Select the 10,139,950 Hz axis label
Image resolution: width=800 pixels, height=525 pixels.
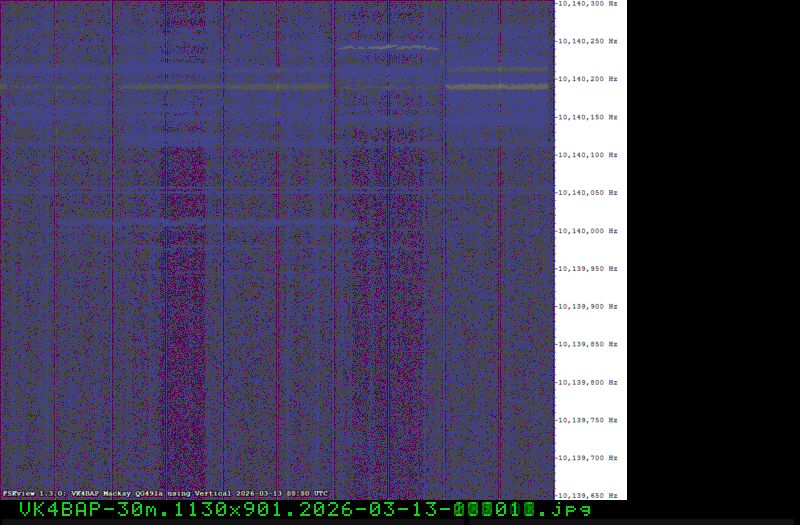click(x=588, y=269)
